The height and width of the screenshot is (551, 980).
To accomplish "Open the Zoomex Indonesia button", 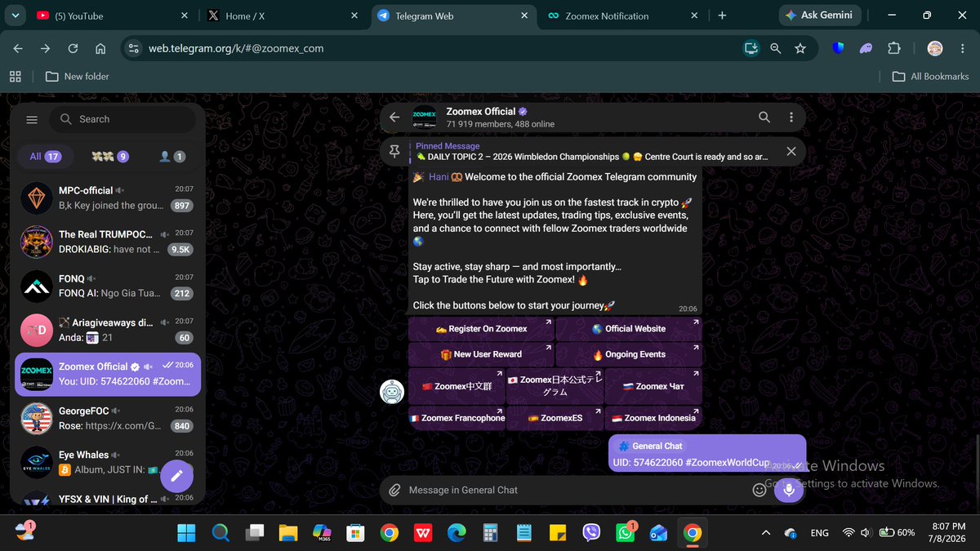I will tap(653, 418).
